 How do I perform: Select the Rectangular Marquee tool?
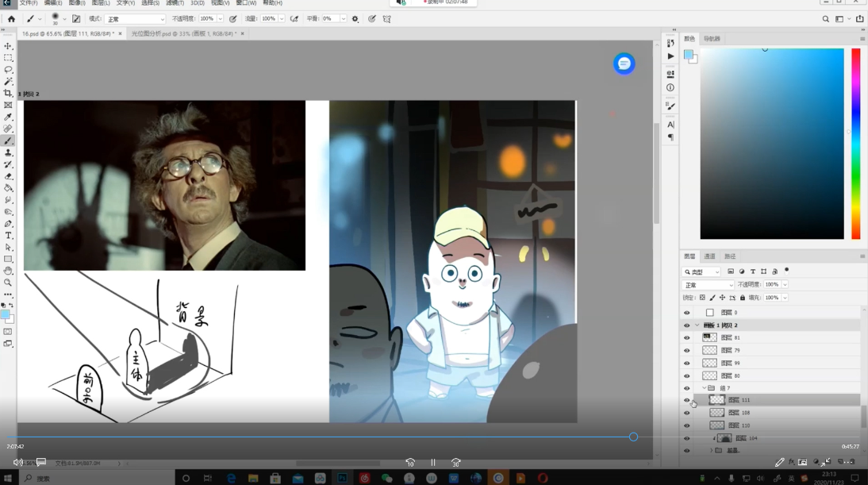pos(8,58)
